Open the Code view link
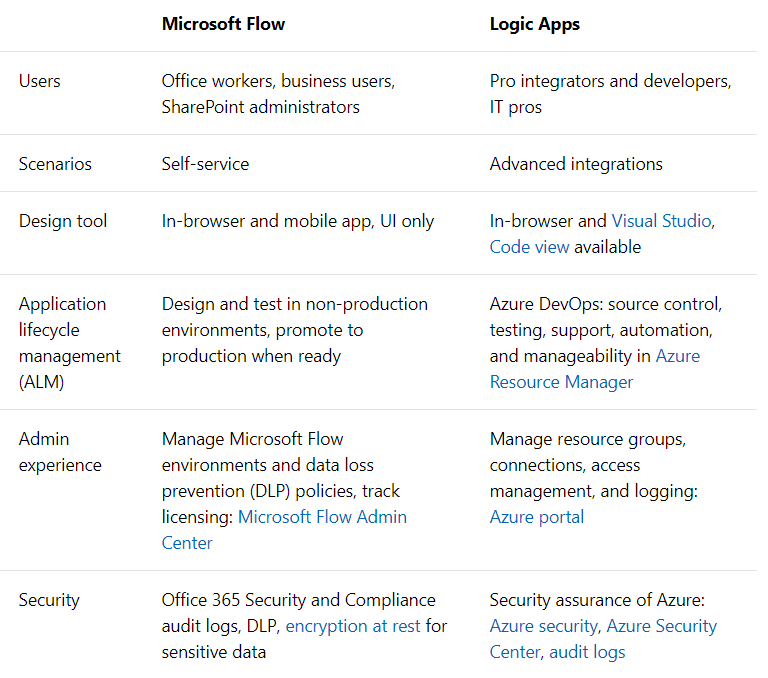 point(529,247)
